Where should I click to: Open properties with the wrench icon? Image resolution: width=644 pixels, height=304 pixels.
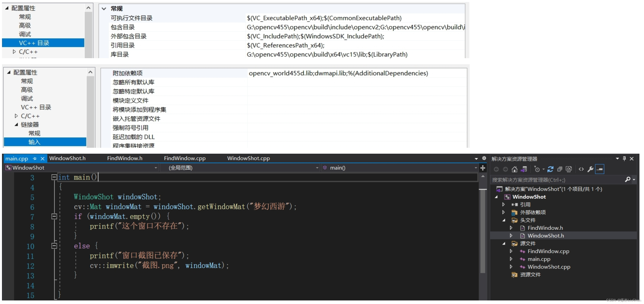click(590, 169)
